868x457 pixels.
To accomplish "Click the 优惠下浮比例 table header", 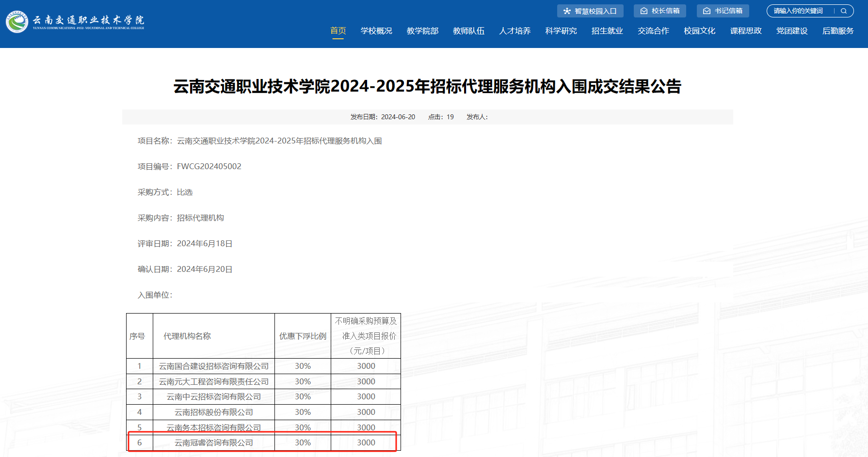I will point(303,336).
